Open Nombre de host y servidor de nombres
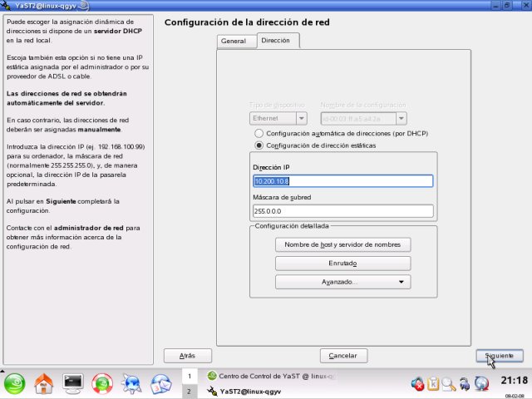This screenshot has height=399, width=532. click(343, 244)
